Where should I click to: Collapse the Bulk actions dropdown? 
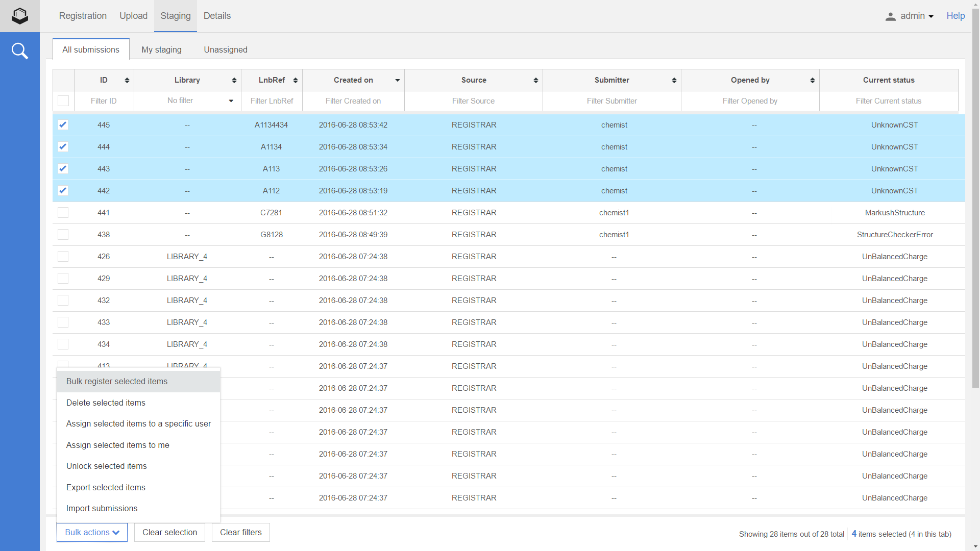click(x=91, y=532)
